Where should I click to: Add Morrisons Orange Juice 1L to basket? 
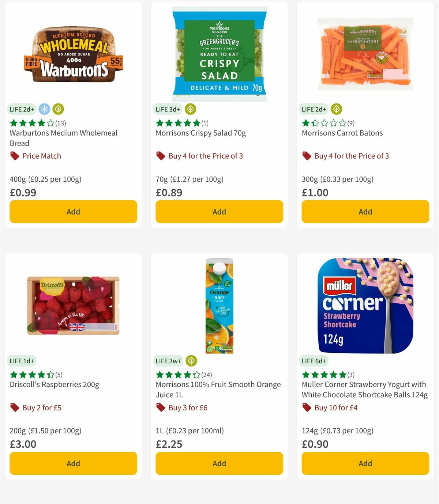[x=219, y=463]
